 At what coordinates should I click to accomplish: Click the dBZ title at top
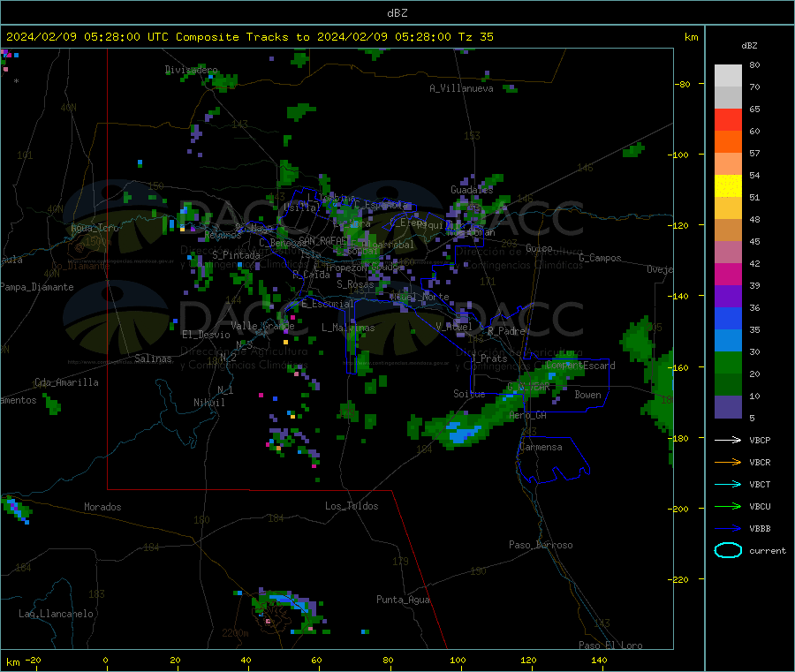[x=397, y=13]
